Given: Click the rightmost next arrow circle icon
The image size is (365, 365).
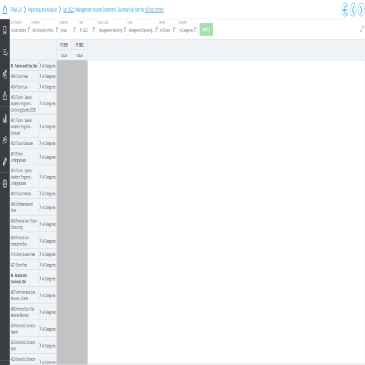Looking at the screenshot, I should pos(361,10).
